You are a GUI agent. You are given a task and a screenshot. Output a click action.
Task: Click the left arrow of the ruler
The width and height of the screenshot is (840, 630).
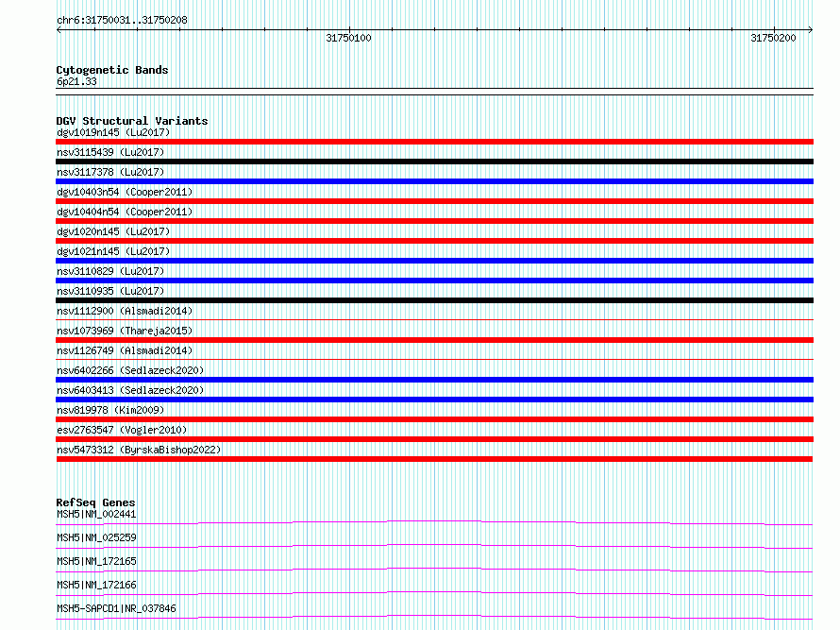click(x=59, y=30)
